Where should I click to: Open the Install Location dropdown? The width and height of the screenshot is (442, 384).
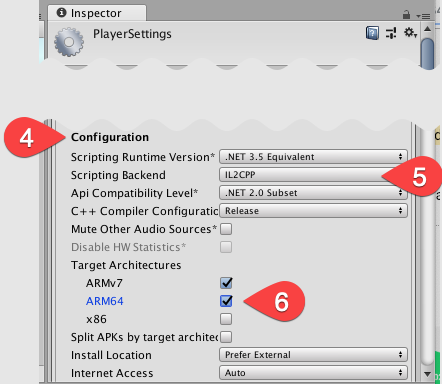coord(313,355)
